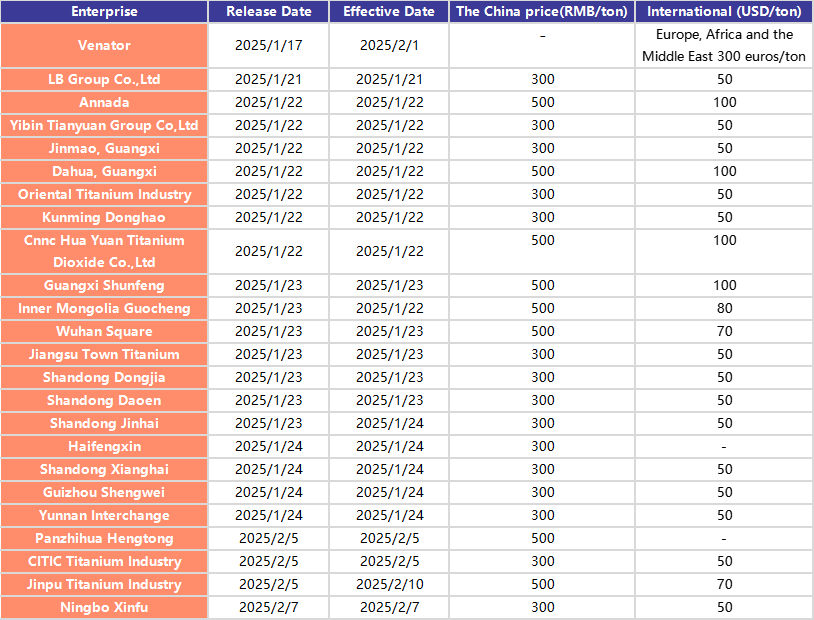Viewport: 814px width, 620px height.
Task: Click Kunming Donghao China price 300
Action: 542,217
